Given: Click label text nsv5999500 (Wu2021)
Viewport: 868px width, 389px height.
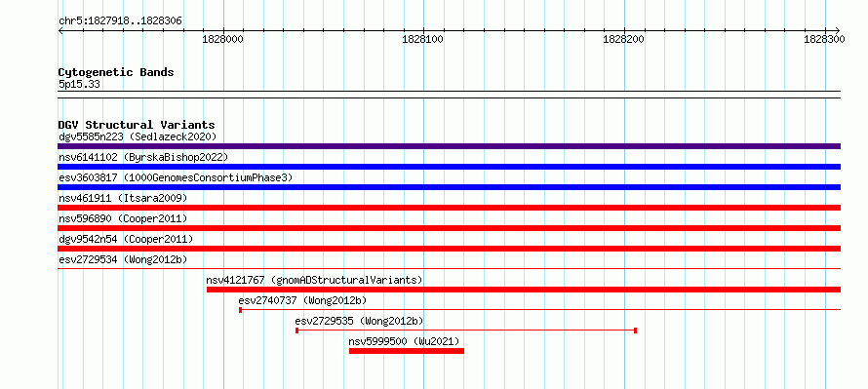Looking at the screenshot, I should click(x=404, y=341).
